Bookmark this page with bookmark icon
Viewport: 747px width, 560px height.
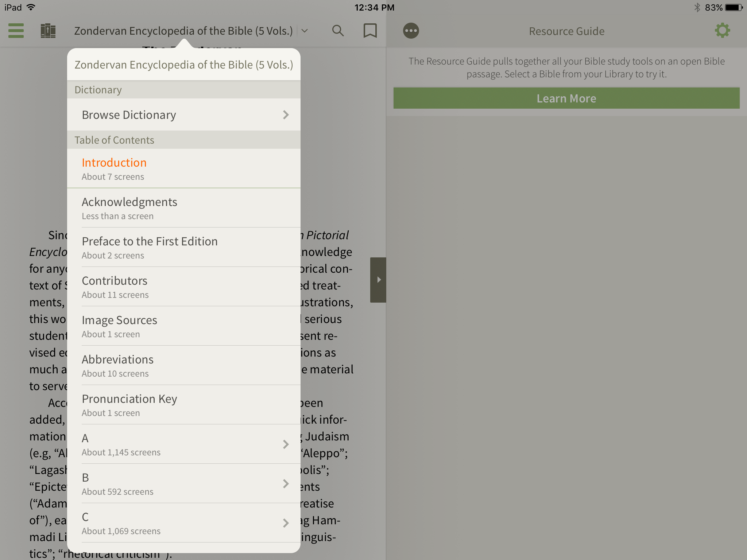click(x=370, y=31)
